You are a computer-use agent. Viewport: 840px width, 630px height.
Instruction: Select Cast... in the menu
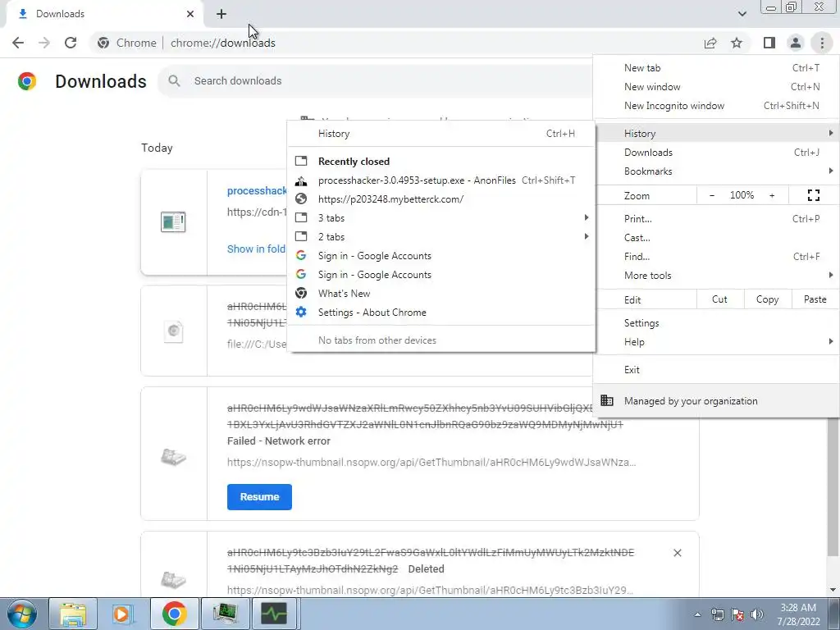click(715, 237)
